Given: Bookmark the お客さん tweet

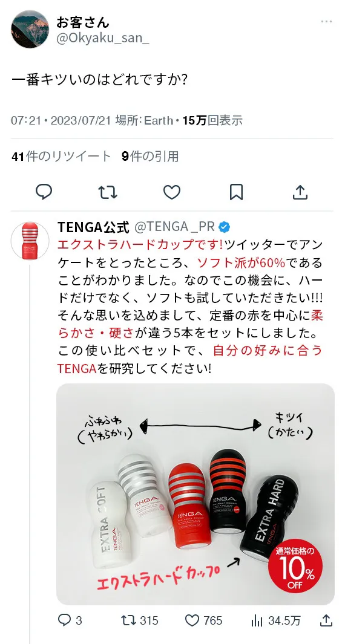Looking at the screenshot, I should 236,192.
